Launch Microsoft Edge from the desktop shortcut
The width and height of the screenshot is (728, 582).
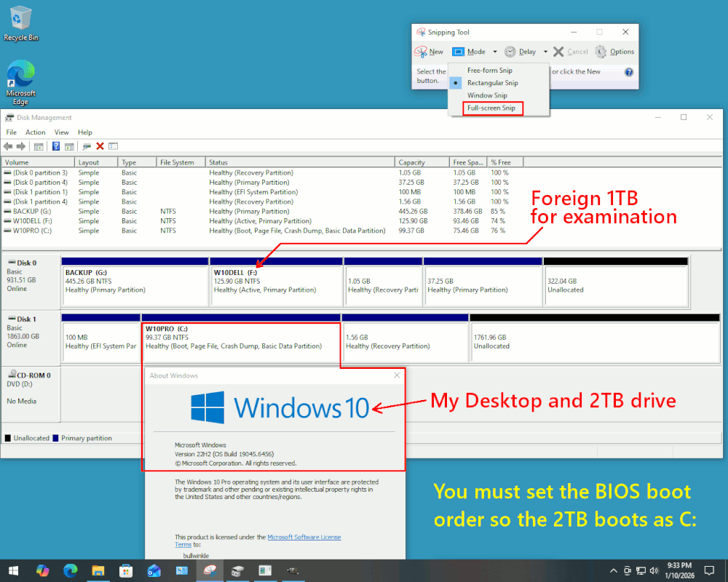pyautogui.click(x=20, y=83)
